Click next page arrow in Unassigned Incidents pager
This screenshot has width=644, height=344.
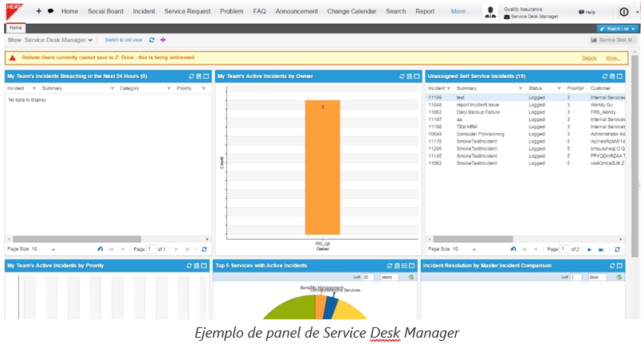point(589,249)
